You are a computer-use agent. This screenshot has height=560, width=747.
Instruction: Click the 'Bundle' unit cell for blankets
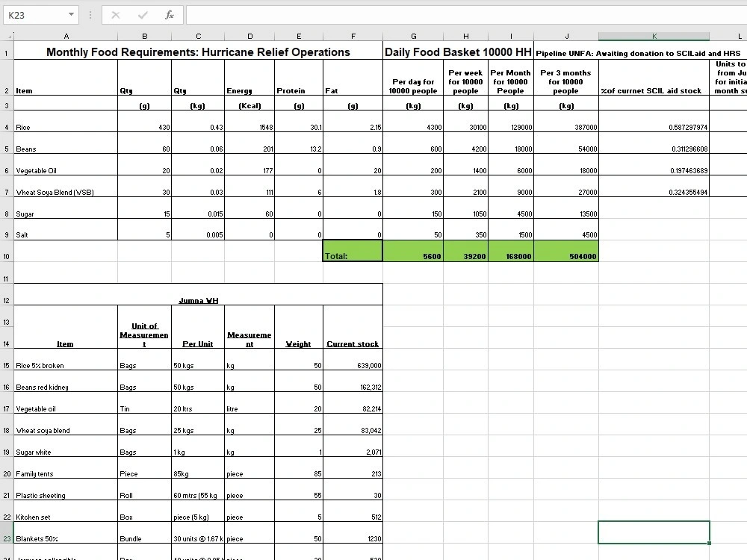tap(144, 533)
